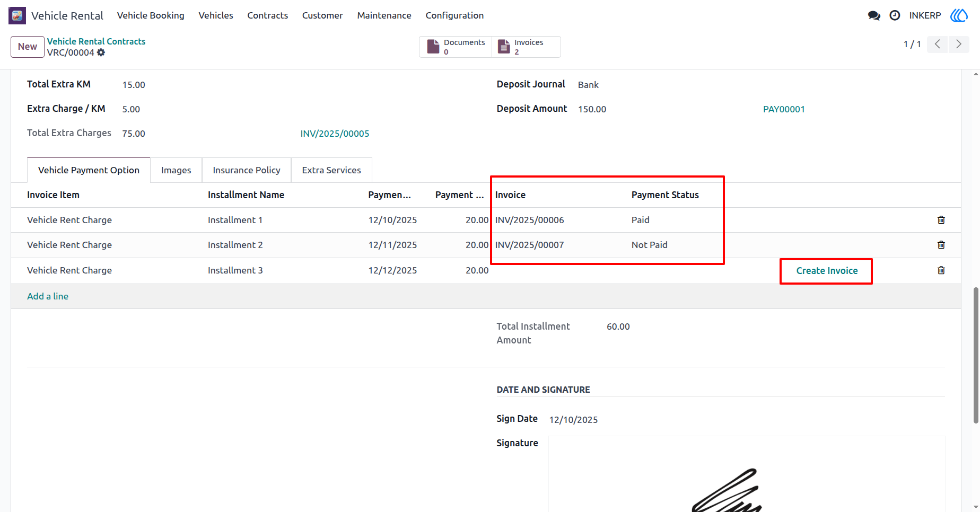The height and width of the screenshot is (512, 980).
Task: Click the vertical page scrollbar
Action: point(976,355)
